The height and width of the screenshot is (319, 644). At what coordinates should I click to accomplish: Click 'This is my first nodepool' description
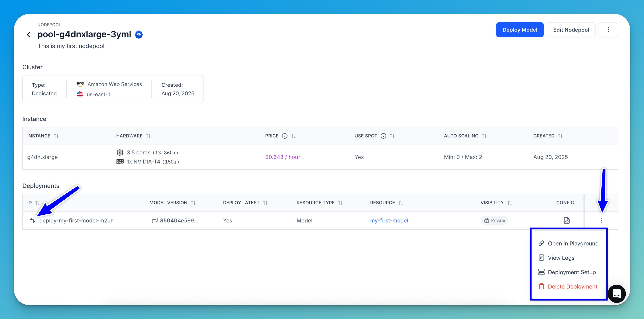(71, 46)
